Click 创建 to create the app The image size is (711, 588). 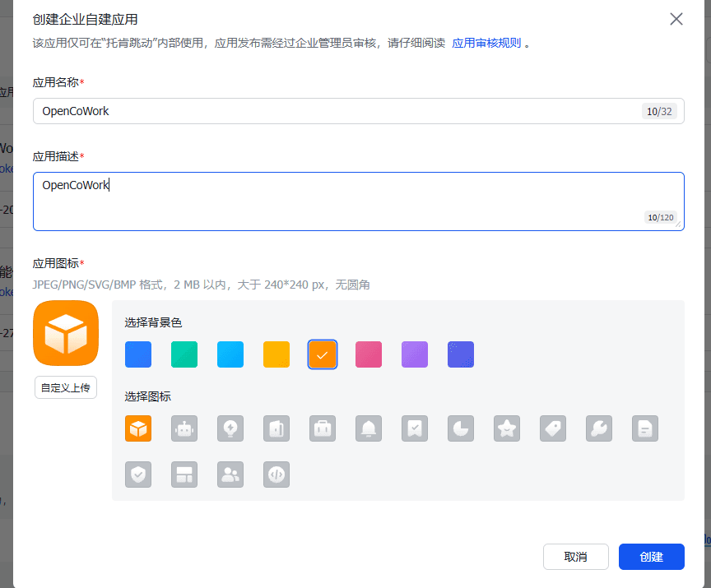coord(651,557)
